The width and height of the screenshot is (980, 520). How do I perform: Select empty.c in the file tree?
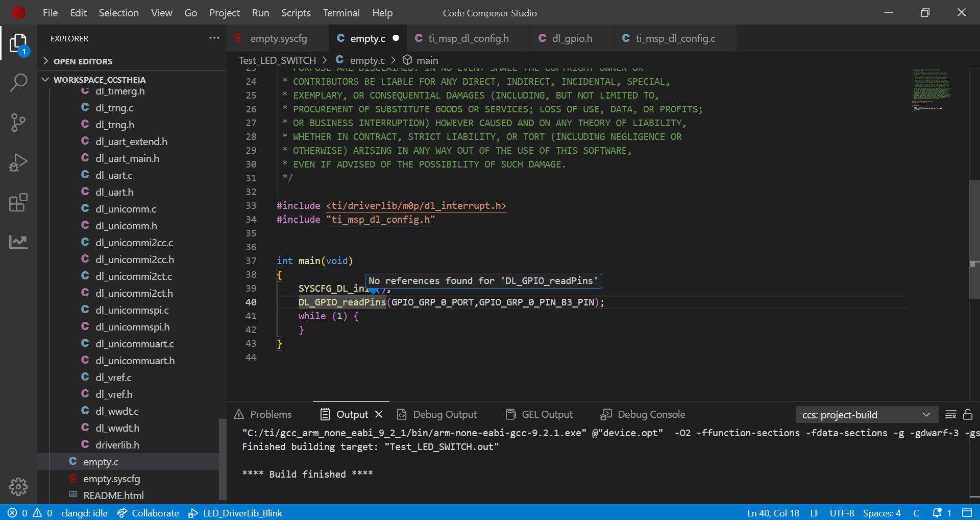tap(101, 462)
